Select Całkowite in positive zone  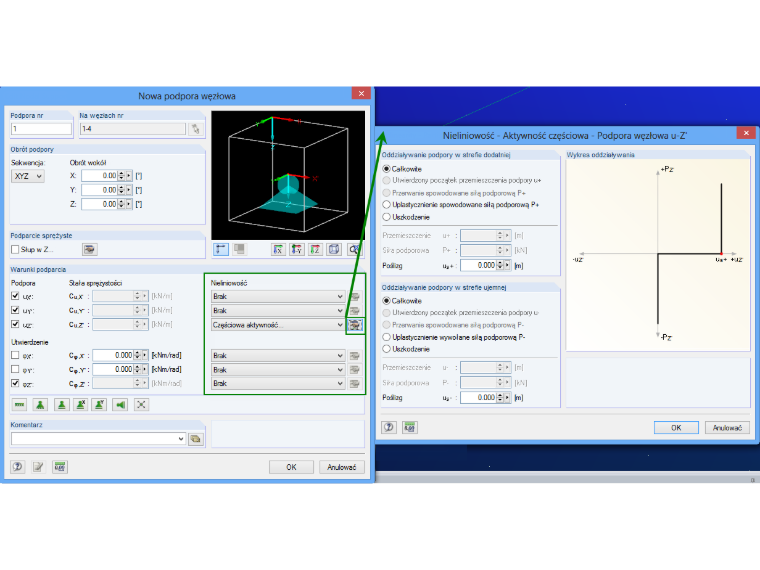[386, 169]
